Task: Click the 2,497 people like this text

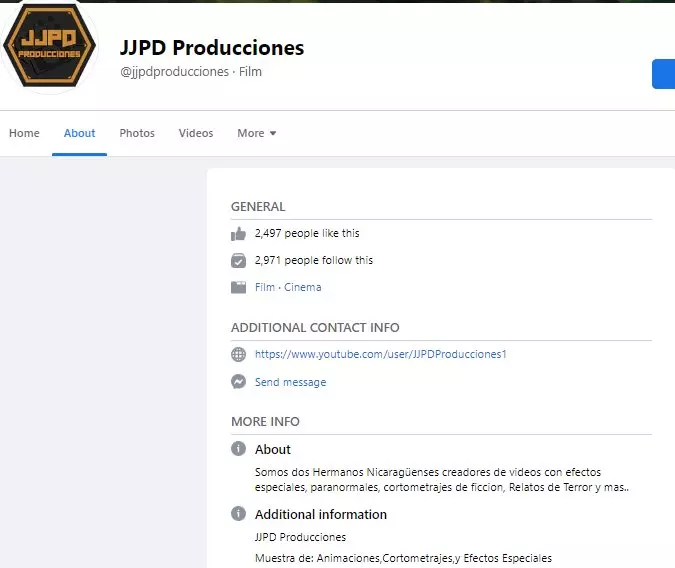Action: point(307,234)
